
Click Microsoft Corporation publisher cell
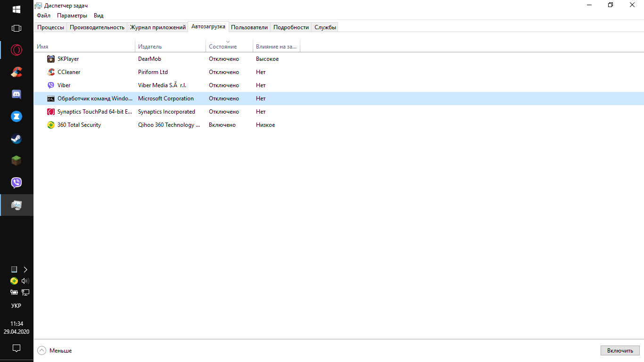[x=166, y=99]
